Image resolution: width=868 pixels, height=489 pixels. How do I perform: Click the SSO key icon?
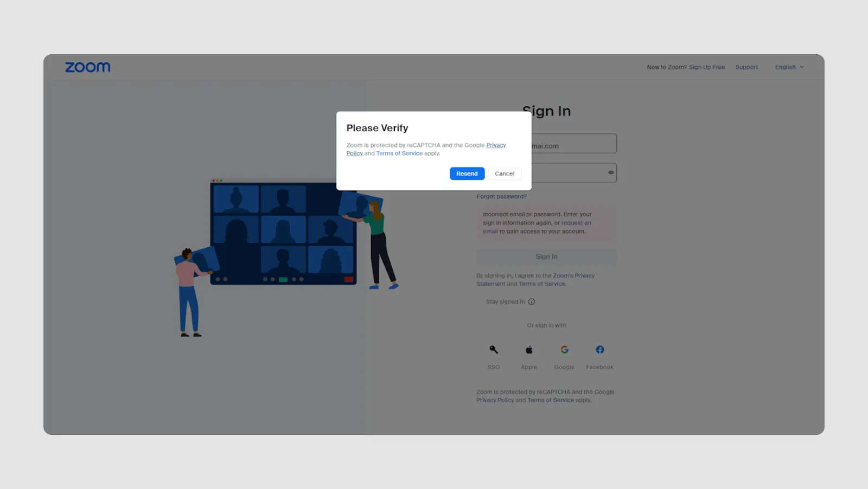[494, 350]
